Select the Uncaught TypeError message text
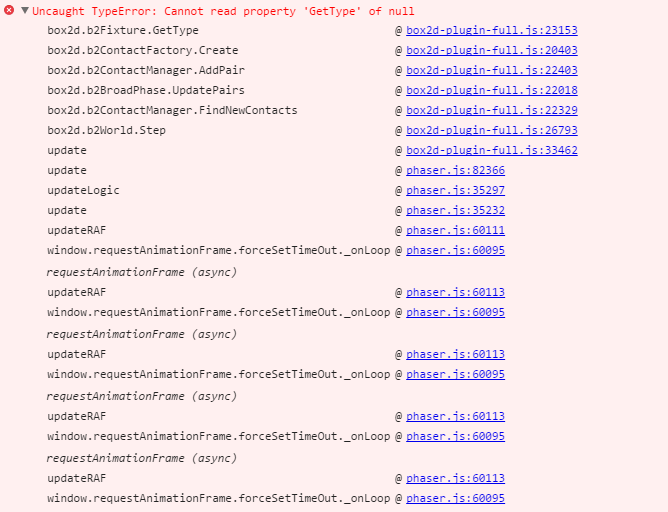 point(223,11)
